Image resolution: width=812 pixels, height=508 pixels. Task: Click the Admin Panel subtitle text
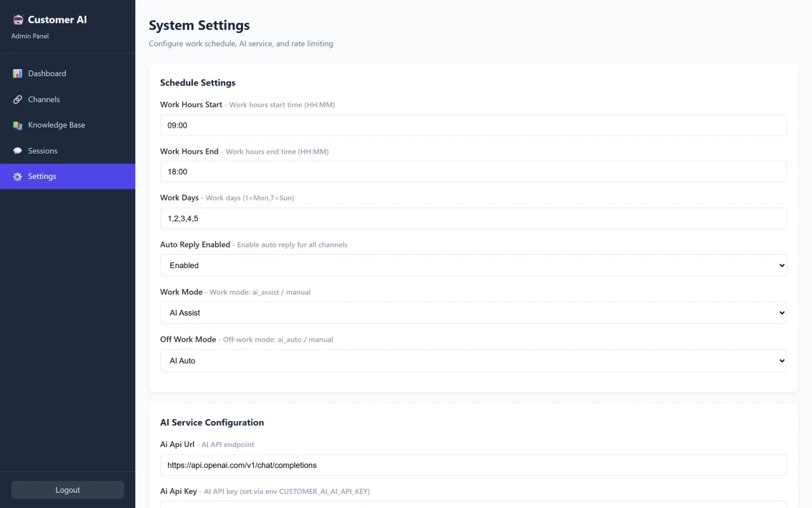(30, 36)
